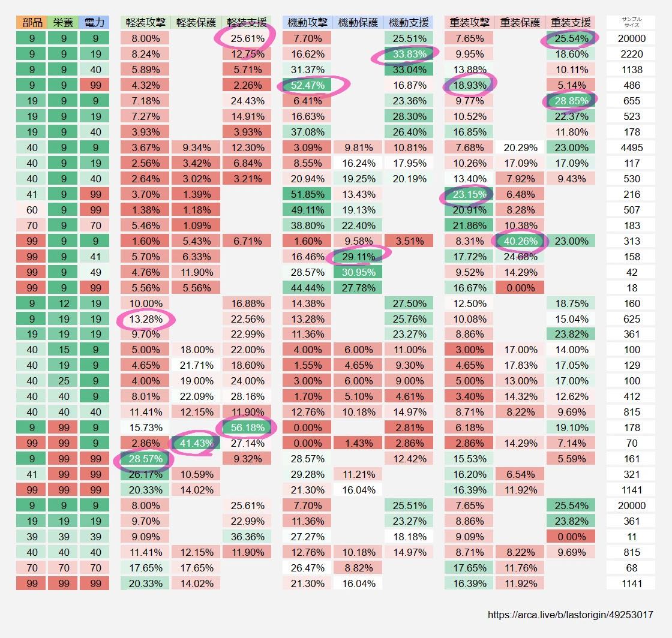Click the circled 52.47% cell
672x638 pixels.
(x=307, y=85)
